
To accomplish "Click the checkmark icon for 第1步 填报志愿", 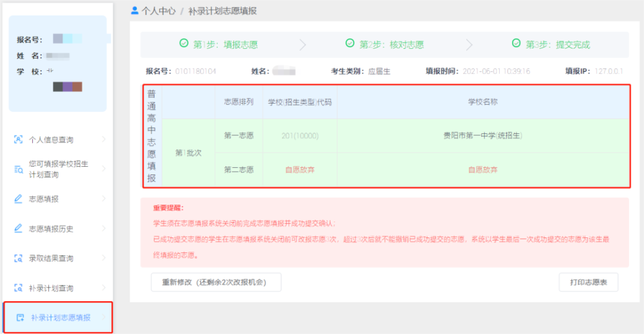I will [184, 44].
